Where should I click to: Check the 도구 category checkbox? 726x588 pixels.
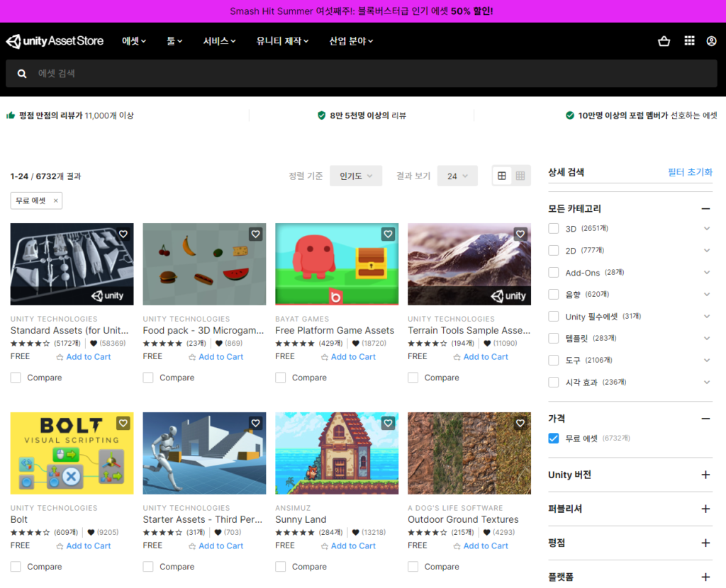coord(554,360)
